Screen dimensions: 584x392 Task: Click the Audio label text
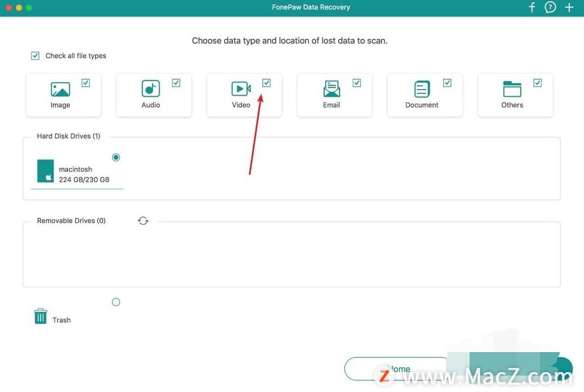click(151, 105)
